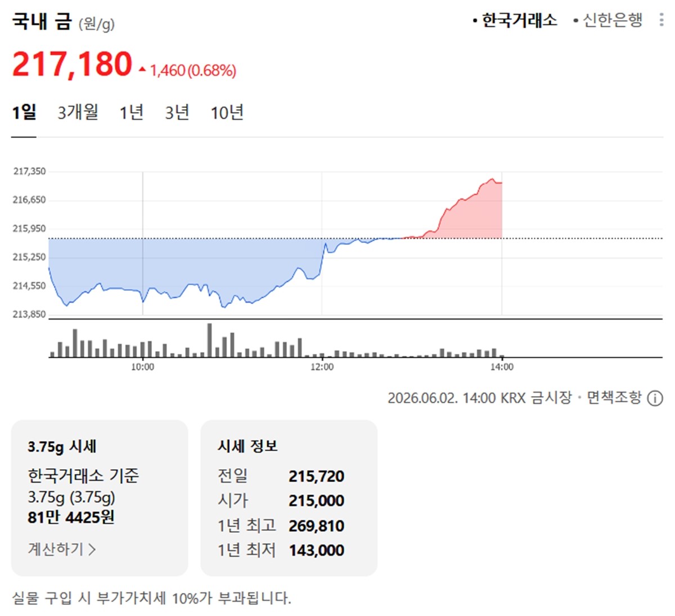Click the tallest volume bar near 10:45

click(210, 340)
